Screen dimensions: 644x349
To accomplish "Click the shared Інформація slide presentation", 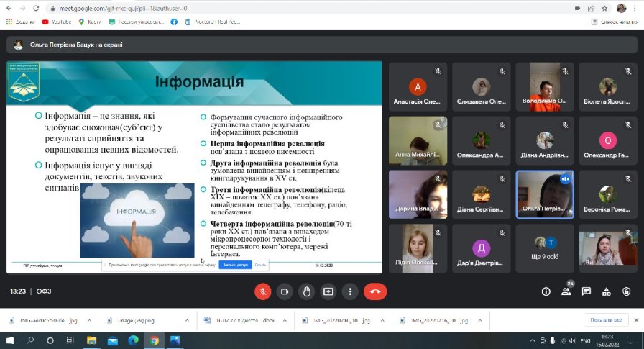I will click(194, 167).
